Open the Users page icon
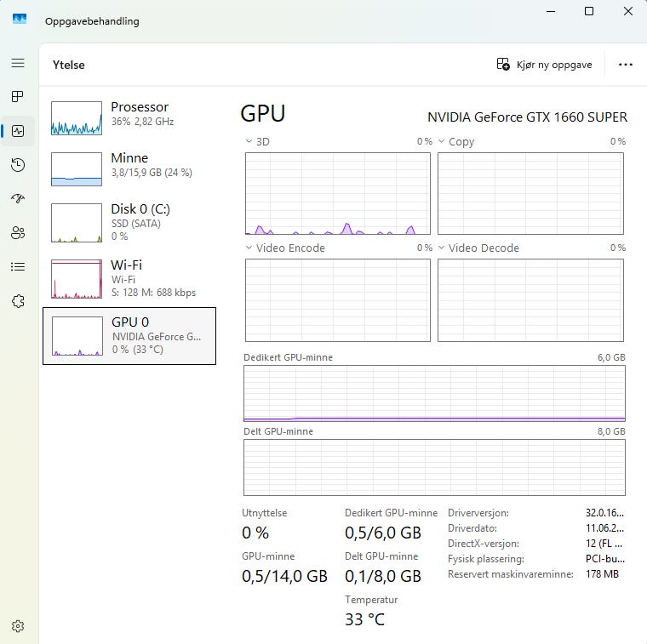The width and height of the screenshot is (647, 644). pos(18,233)
